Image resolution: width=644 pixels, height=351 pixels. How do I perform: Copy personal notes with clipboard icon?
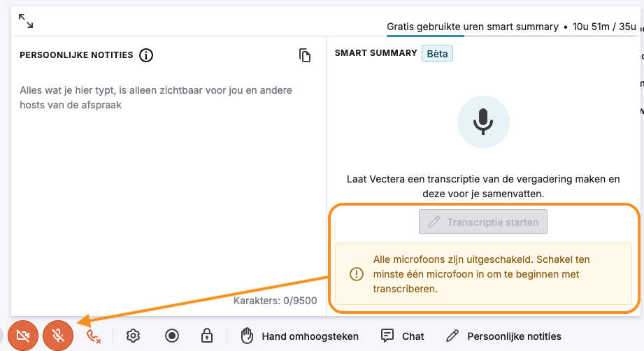(305, 55)
